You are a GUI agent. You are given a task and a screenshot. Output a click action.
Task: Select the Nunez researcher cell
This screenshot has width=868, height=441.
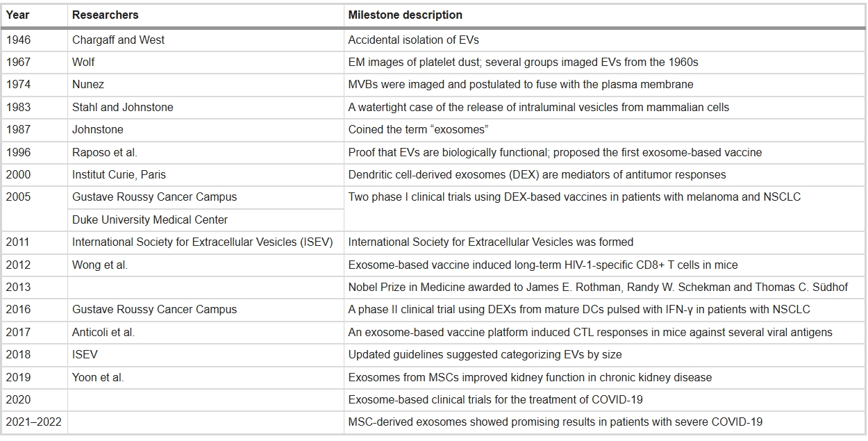(88, 85)
